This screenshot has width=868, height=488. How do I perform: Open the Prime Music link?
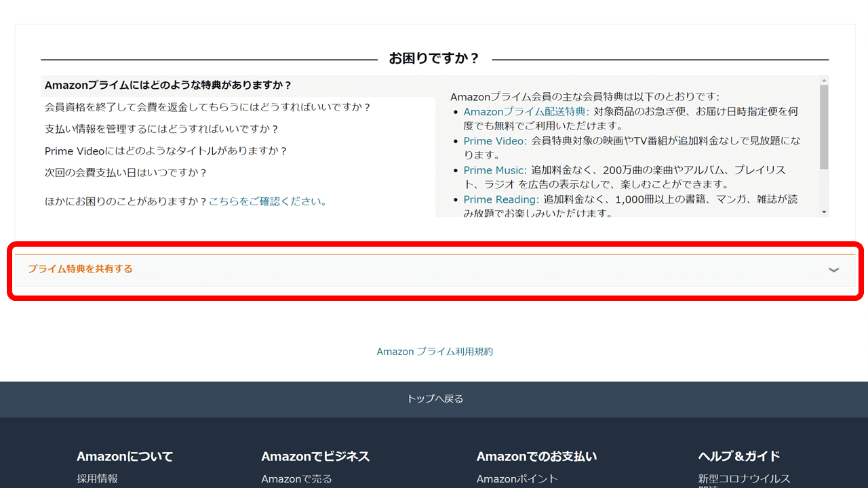[494, 170]
